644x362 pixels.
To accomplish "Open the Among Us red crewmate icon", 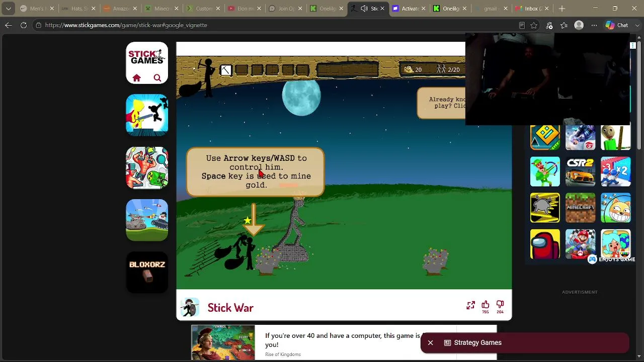I will (x=545, y=244).
